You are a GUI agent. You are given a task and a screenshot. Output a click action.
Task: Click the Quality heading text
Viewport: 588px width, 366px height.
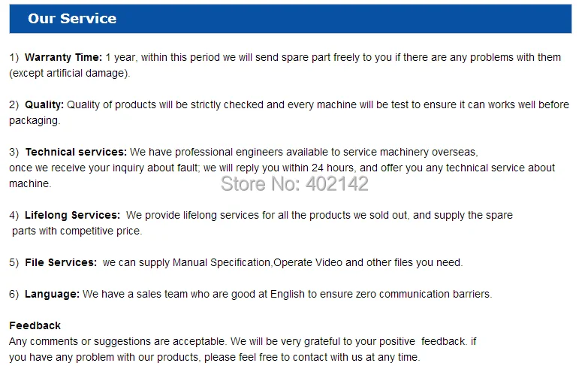(x=44, y=104)
